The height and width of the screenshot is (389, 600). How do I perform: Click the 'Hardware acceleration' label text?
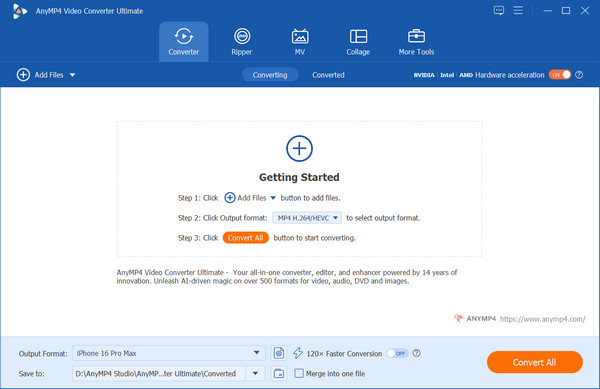[x=510, y=75]
